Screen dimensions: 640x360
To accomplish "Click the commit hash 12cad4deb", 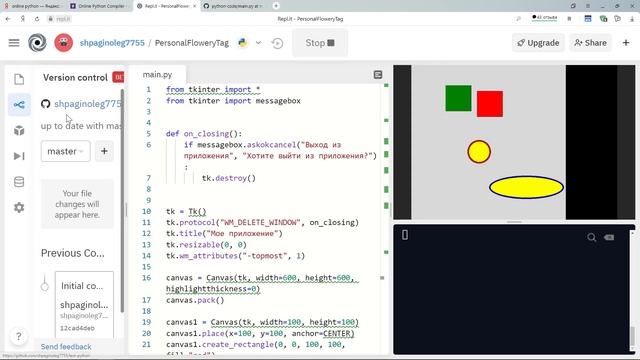I will (77, 328).
